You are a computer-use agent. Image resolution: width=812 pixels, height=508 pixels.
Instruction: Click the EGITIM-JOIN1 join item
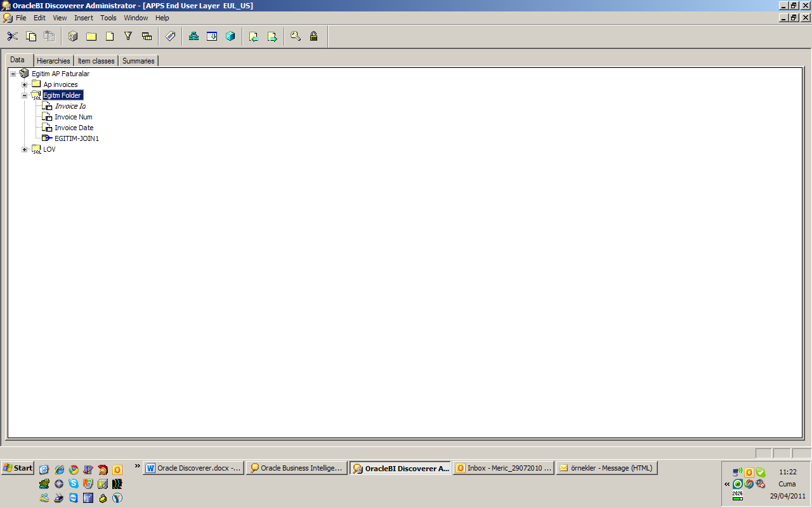pyautogui.click(x=77, y=138)
